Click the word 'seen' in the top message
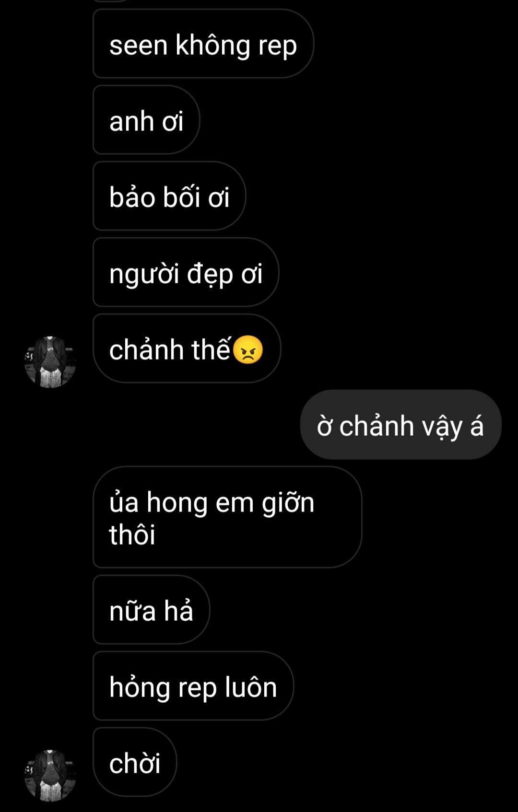This screenshot has width=518, height=812. pos(139,46)
